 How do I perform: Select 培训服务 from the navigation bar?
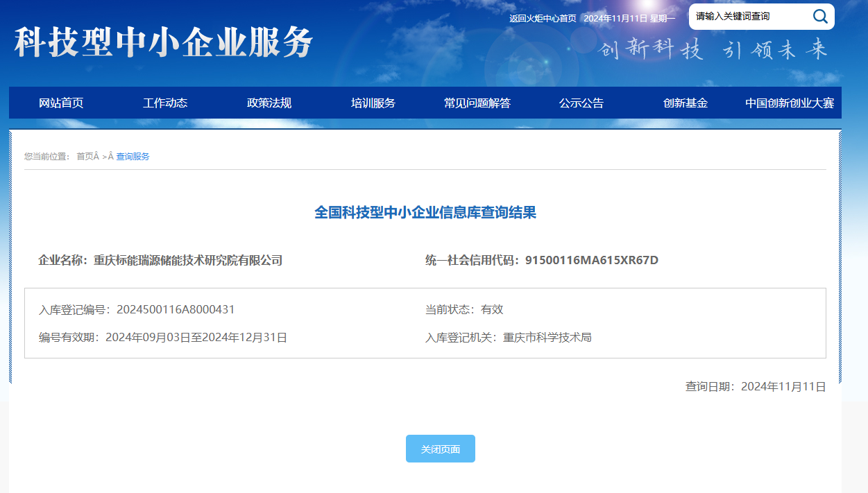(x=373, y=103)
